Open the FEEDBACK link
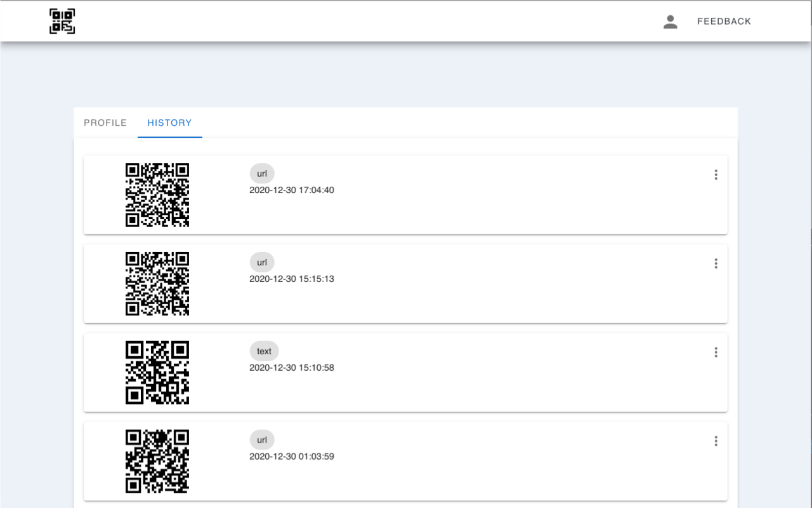This screenshot has width=812, height=508. point(724,22)
